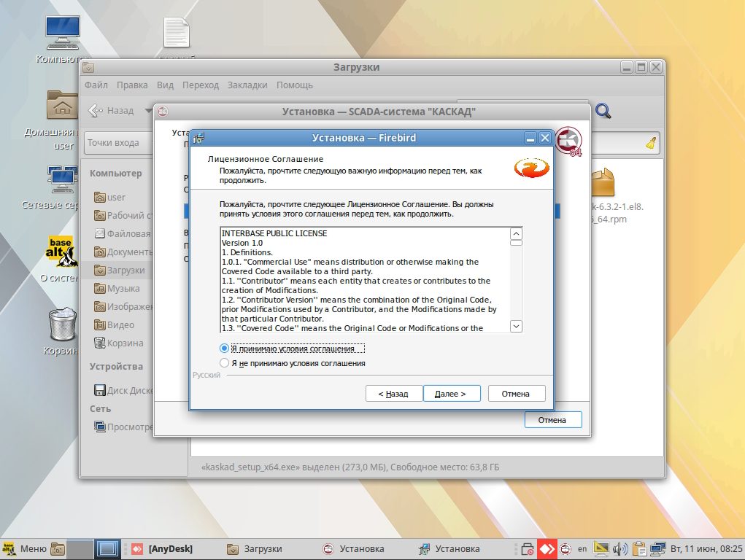The width and height of the screenshot is (745, 560).
Task: Click the red AnyDesk tray icon
Action: pos(547,548)
